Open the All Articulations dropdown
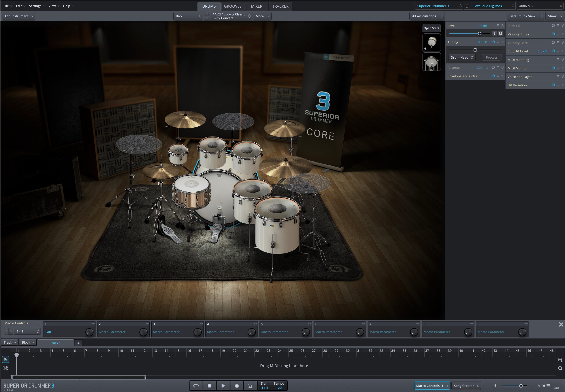This screenshot has width=565, height=392. coord(427,16)
